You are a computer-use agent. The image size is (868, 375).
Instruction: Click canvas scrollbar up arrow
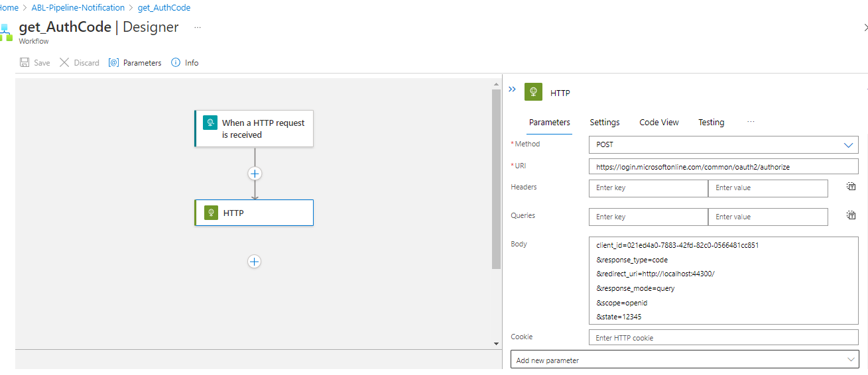tap(496, 84)
